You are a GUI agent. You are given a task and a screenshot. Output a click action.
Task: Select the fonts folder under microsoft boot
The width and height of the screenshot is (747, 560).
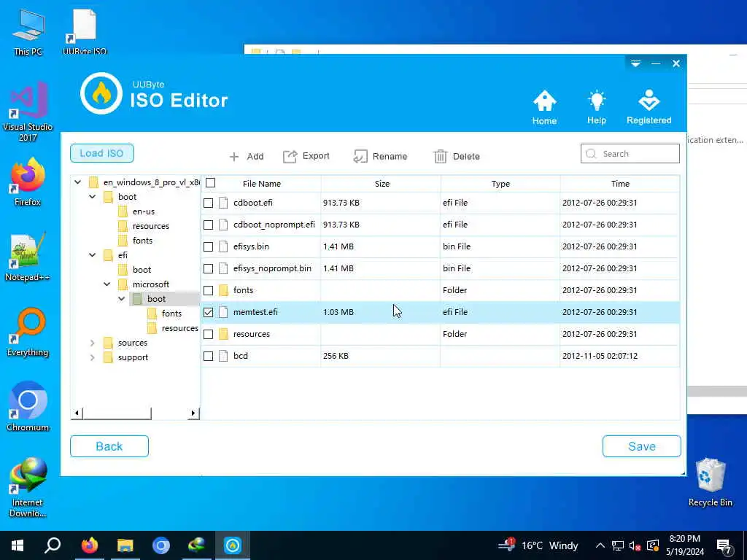pyautogui.click(x=171, y=314)
